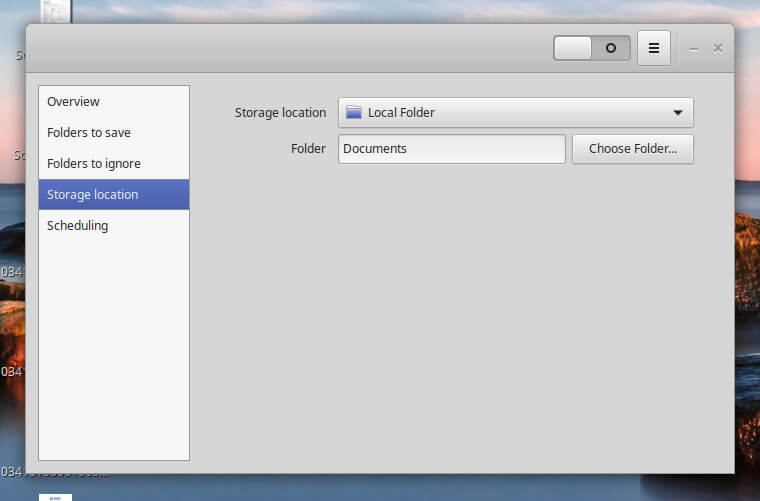Click the circle knob of the backup switch
This screenshot has width=760, height=501.
[x=610, y=48]
